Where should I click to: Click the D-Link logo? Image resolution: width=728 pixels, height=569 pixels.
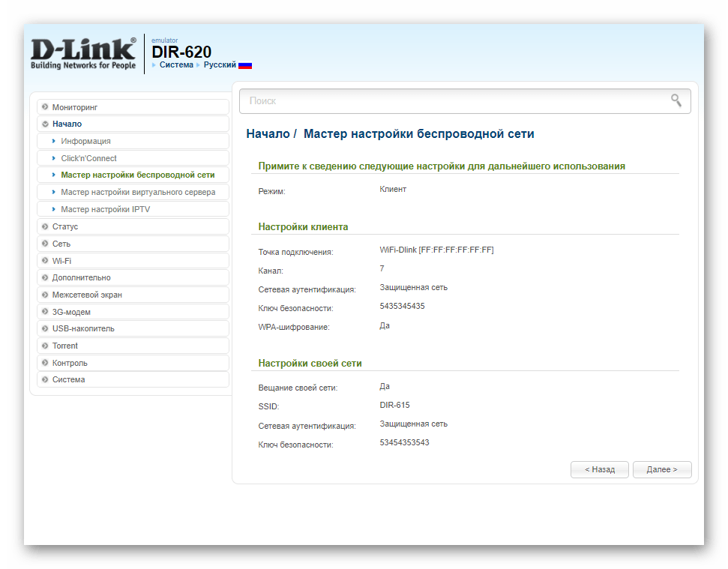pos(83,53)
